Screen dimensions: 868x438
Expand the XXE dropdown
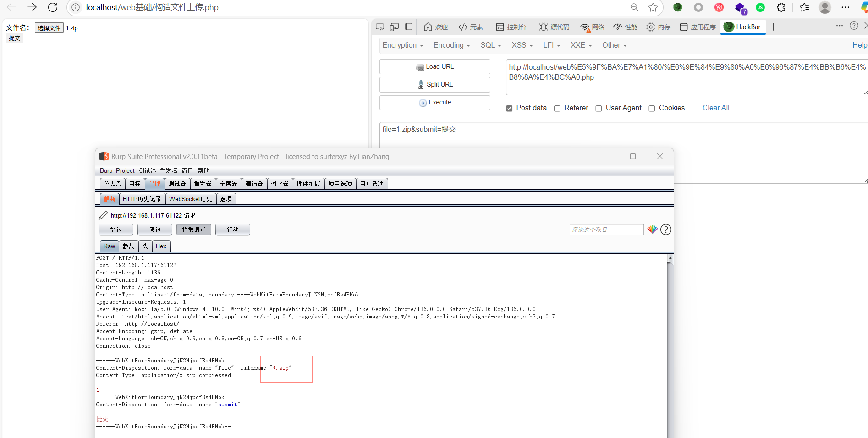point(581,45)
